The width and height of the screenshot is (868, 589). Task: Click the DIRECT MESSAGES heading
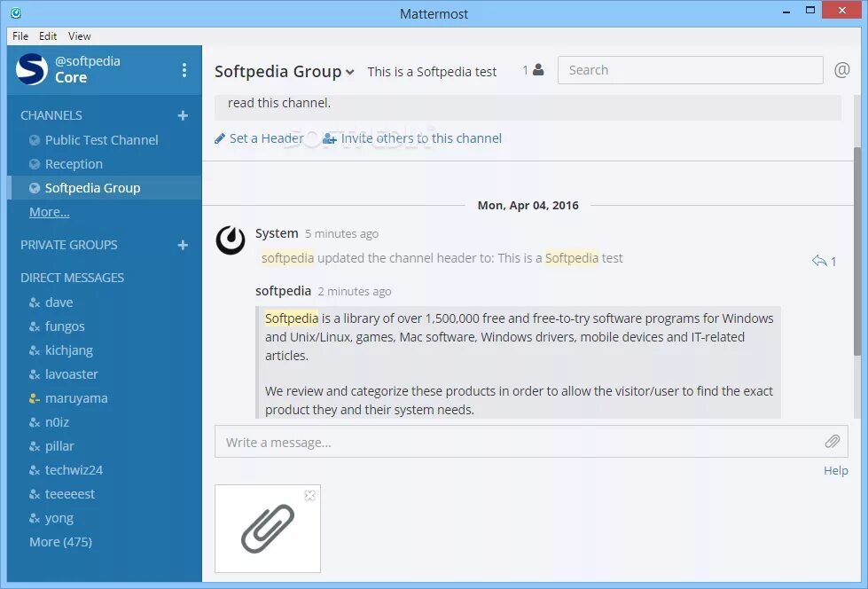click(72, 278)
